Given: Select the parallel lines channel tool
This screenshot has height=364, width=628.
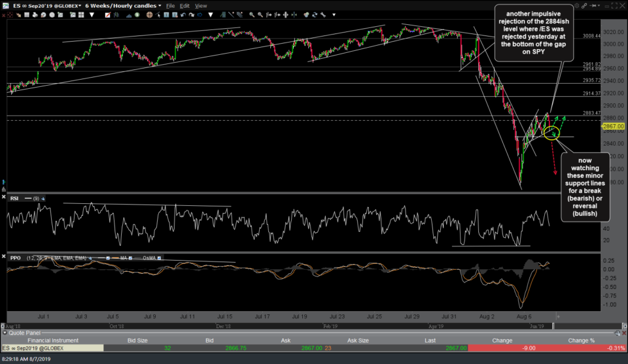Looking at the screenshot, I should tap(239, 15).
